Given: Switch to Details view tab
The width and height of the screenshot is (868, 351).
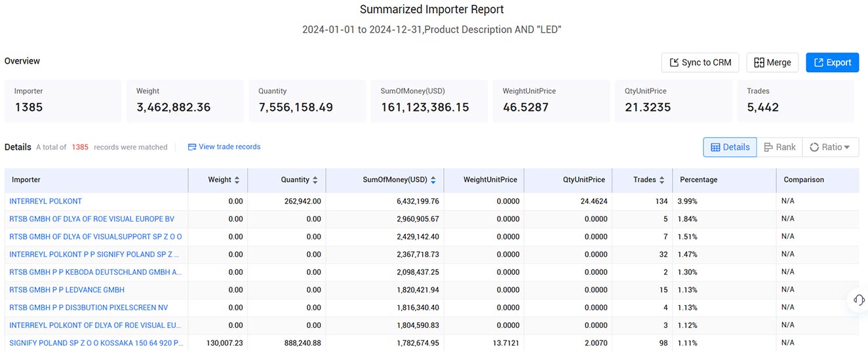Looking at the screenshot, I should click(x=730, y=147).
